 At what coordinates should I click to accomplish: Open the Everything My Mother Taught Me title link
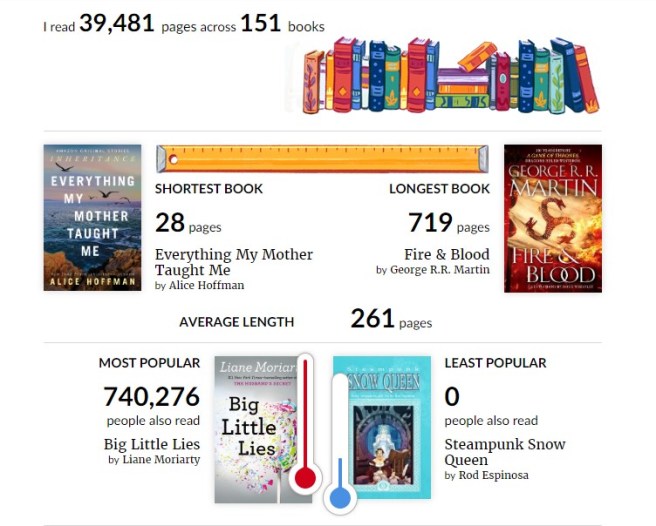pos(233,262)
